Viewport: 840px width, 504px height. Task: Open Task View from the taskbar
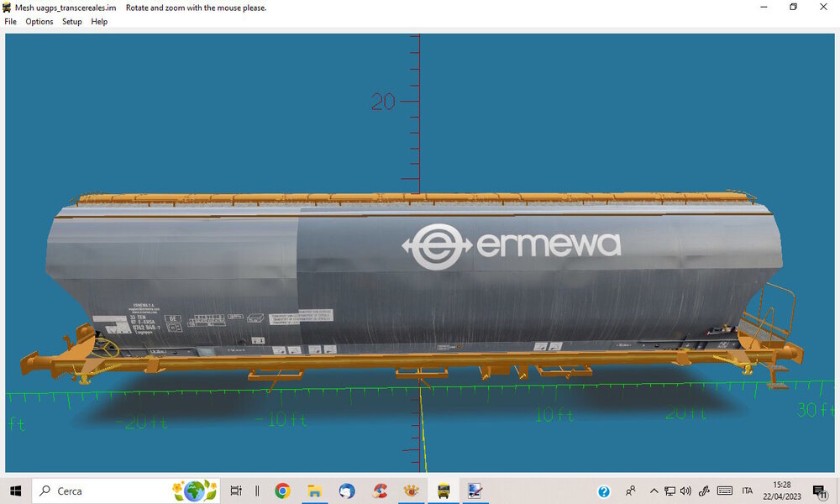[x=236, y=491]
